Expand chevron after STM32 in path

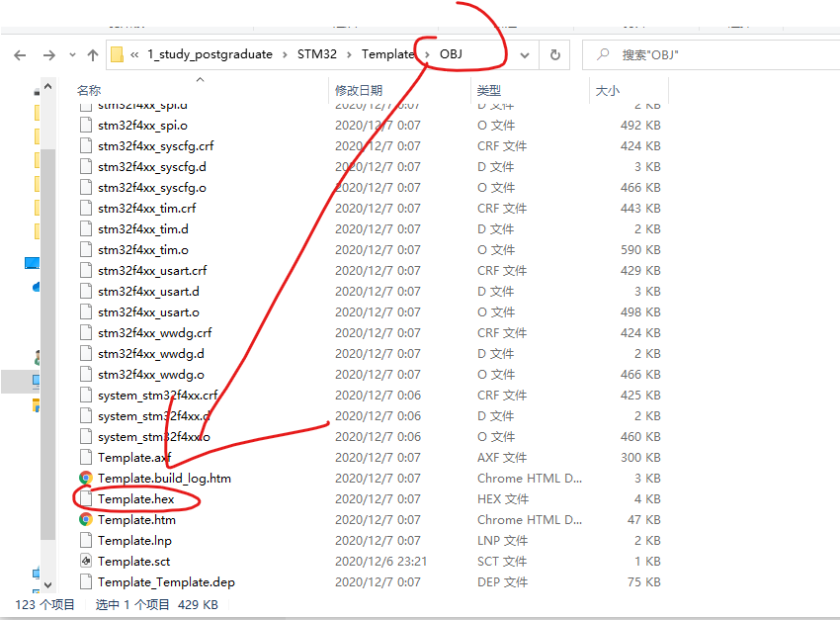[x=349, y=54]
